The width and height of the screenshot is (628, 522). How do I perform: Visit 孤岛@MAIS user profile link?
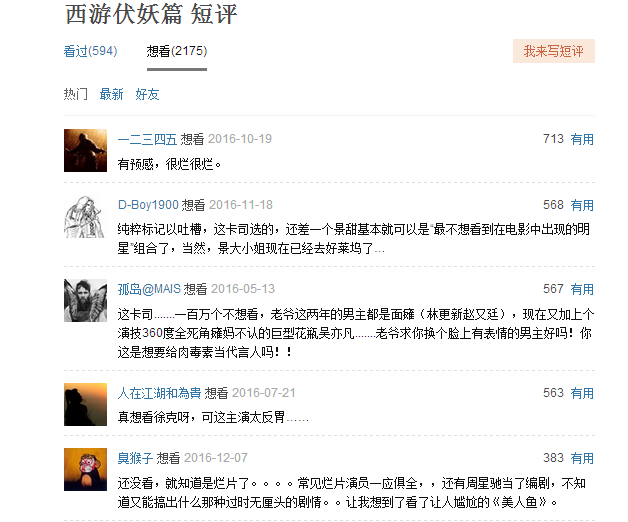[149, 288]
